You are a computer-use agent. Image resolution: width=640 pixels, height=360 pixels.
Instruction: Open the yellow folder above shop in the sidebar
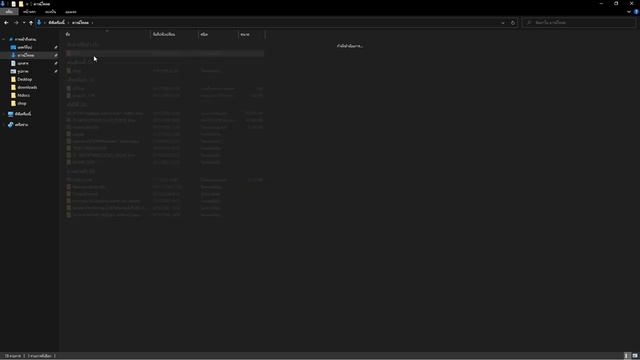pyautogui.click(x=23, y=96)
